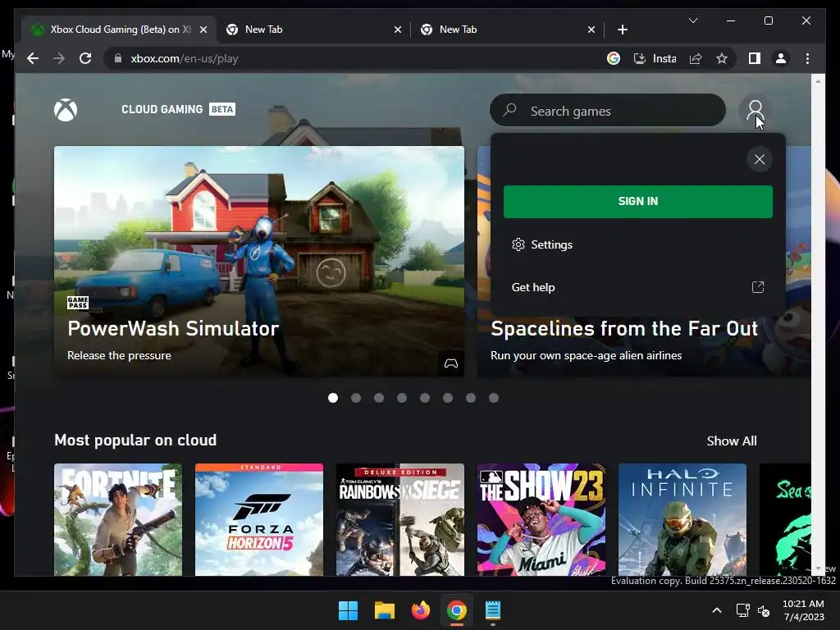Click the Google icon in address bar
Screen dimensions: 840x630
(614, 58)
